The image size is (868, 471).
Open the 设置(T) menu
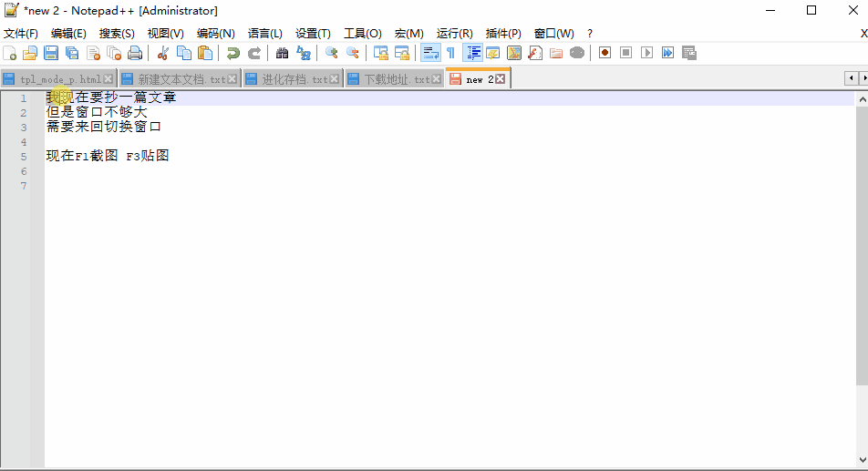coord(314,34)
